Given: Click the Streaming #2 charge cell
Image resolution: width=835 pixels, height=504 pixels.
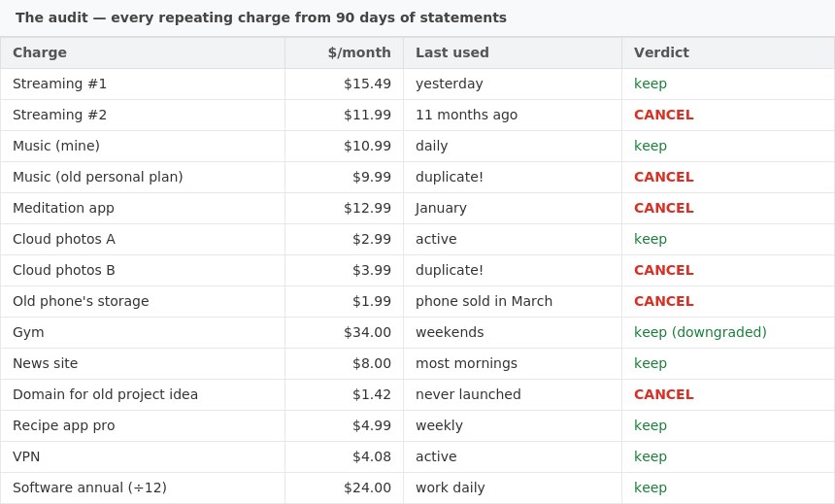Looking at the screenshot, I should [x=143, y=115].
